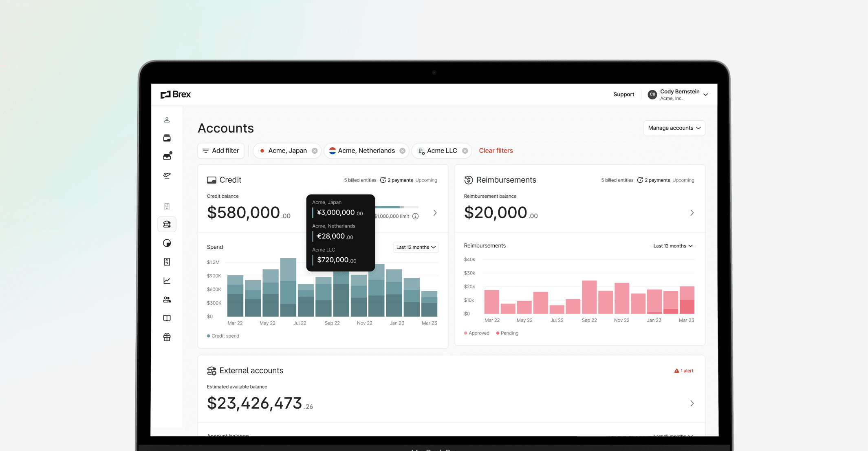
Task: Select the Acme, Netherlands filter chip
Action: (x=367, y=151)
